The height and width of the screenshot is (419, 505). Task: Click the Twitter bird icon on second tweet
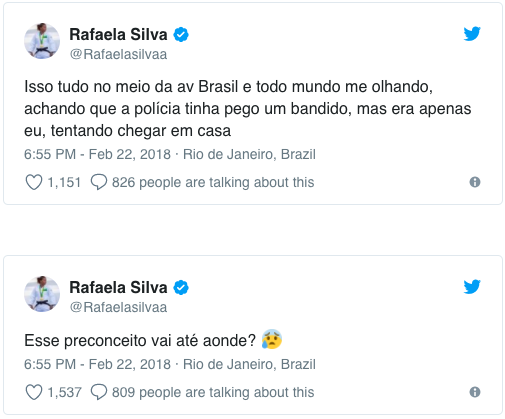pos(472,287)
